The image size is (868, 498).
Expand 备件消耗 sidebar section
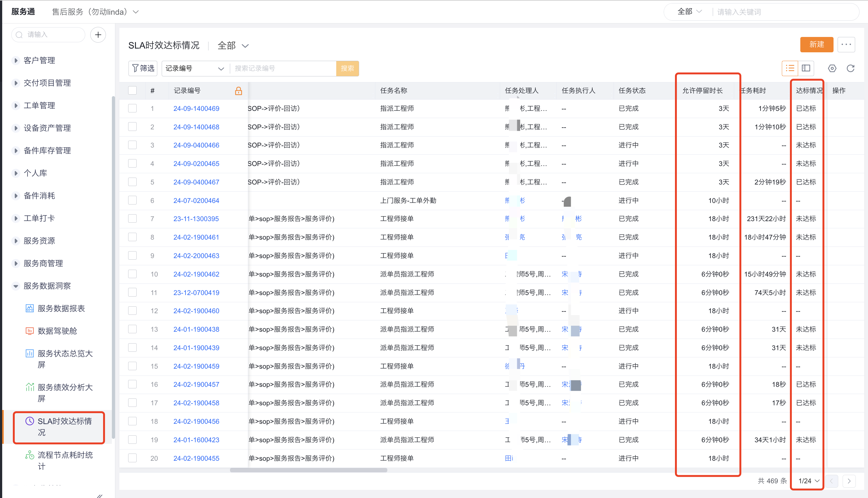pos(16,196)
